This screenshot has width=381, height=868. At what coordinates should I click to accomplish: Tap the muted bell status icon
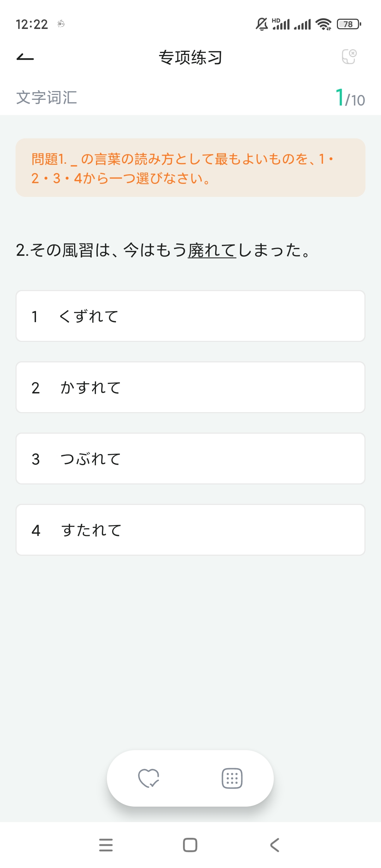[262, 24]
